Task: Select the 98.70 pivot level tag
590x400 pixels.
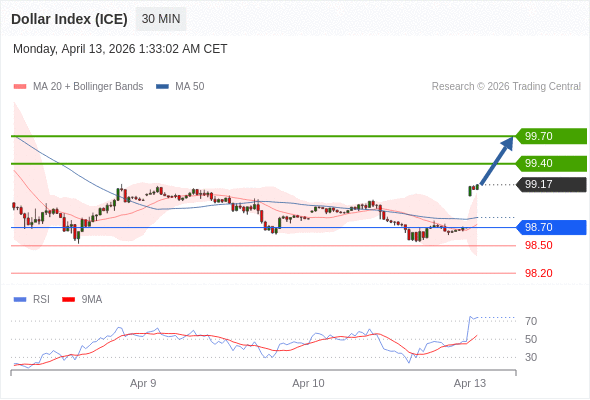Action: [x=551, y=227]
